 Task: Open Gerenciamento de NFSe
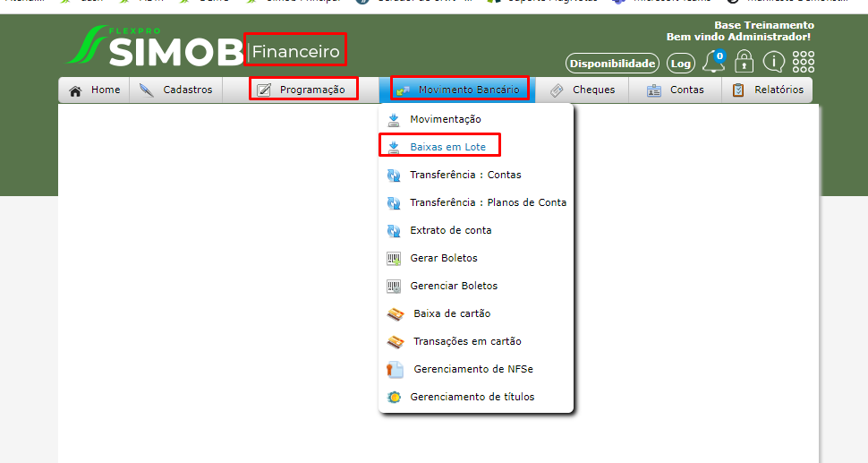[x=476, y=369]
